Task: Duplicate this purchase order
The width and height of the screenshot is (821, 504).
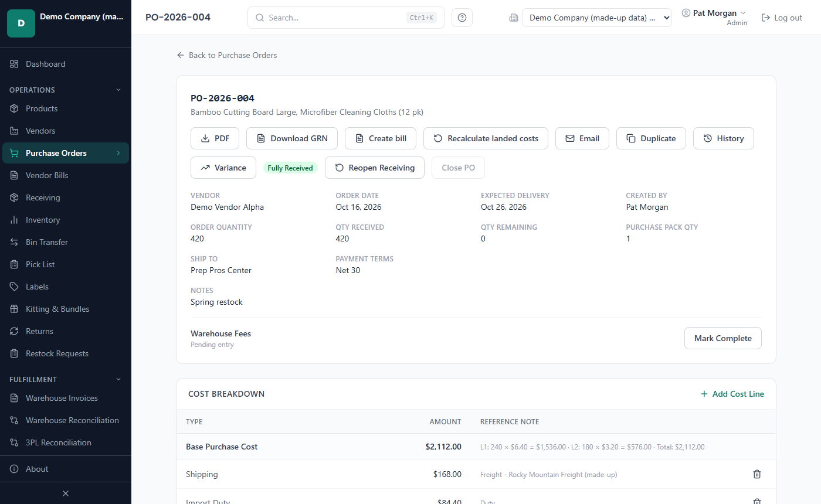Action: pyautogui.click(x=651, y=138)
